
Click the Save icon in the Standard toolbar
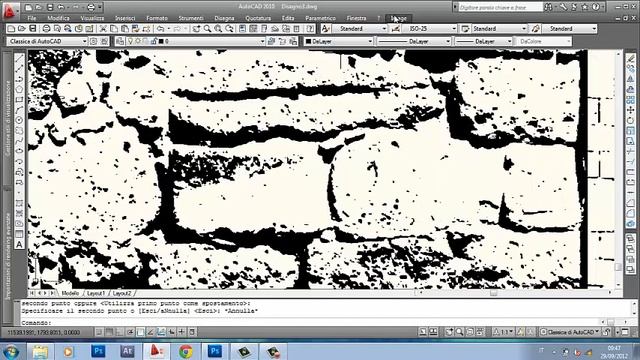tap(32, 29)
